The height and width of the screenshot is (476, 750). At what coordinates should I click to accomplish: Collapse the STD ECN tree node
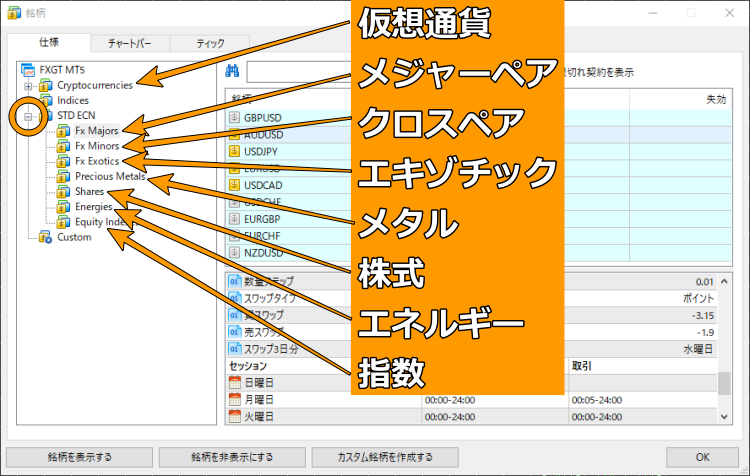[x=28, y=116]
